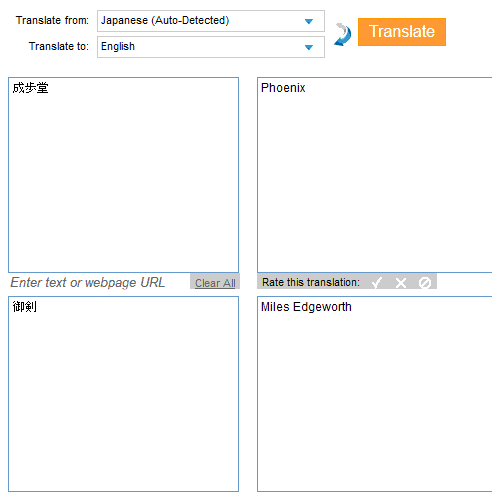492x492 pixels.
Task: Select the translated word Phoenix
Action: (x=283, y=88)
